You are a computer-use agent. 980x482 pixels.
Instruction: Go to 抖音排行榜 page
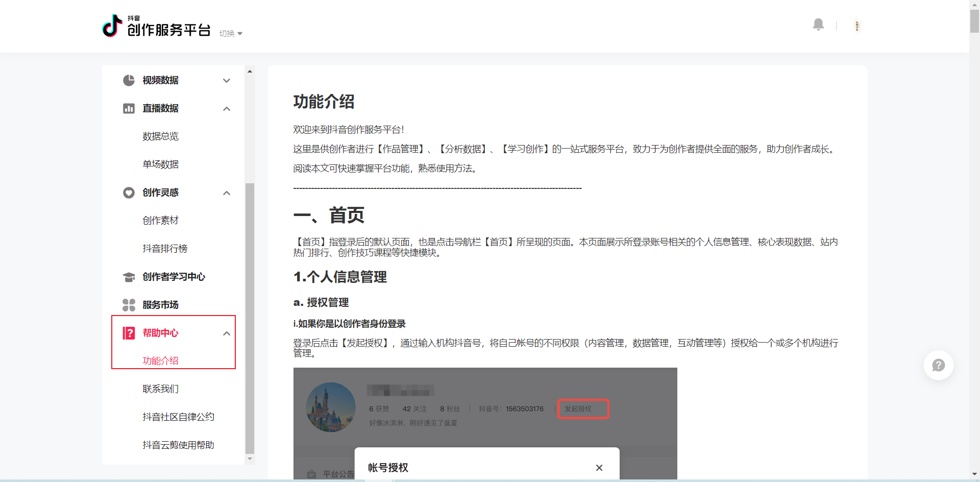tap(165, 249)
